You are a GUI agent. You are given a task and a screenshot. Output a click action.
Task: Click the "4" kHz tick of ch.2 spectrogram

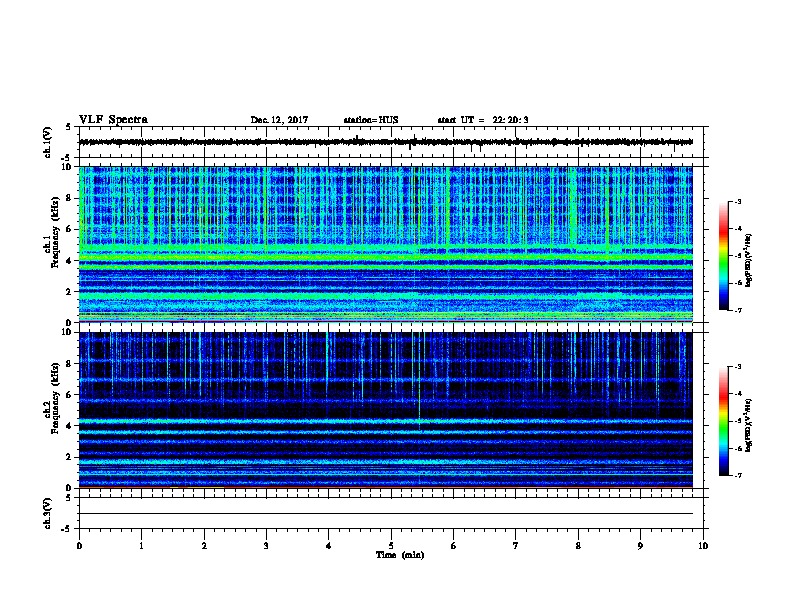[x=69, y=426]
